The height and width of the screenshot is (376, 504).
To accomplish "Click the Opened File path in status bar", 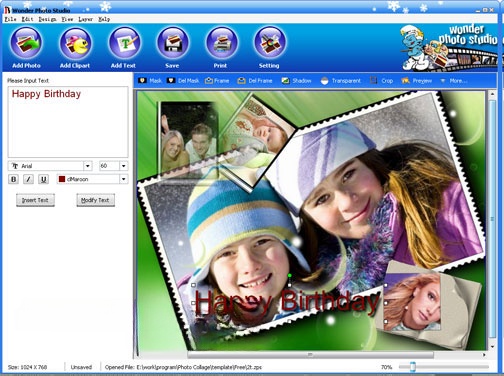I will [x=183, y=367].
